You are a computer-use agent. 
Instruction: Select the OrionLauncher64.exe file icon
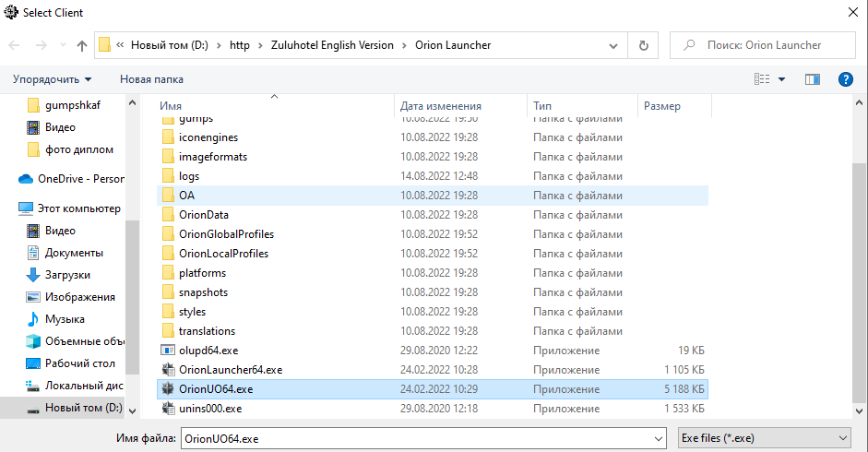(168, 370)
